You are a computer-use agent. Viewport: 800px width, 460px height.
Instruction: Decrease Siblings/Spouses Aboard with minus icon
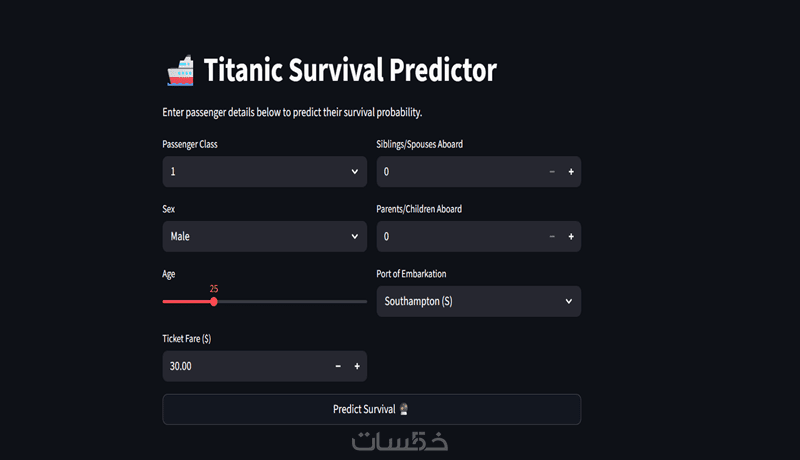pos(552,172)
